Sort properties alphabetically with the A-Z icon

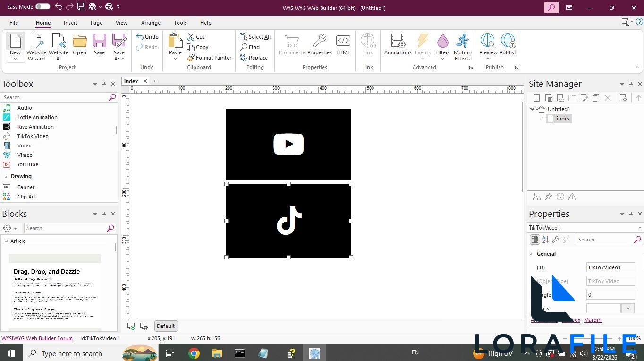pos(545,240)
